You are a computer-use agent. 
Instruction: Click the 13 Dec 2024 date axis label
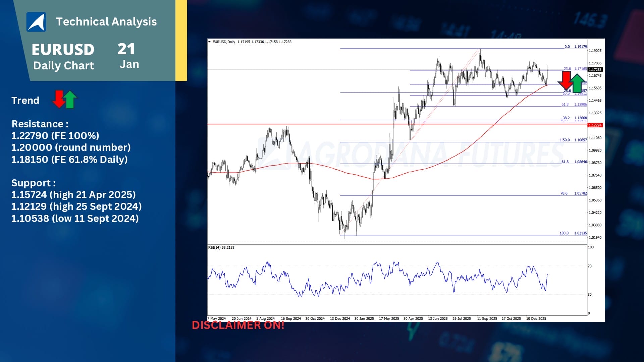click(339, 319)
